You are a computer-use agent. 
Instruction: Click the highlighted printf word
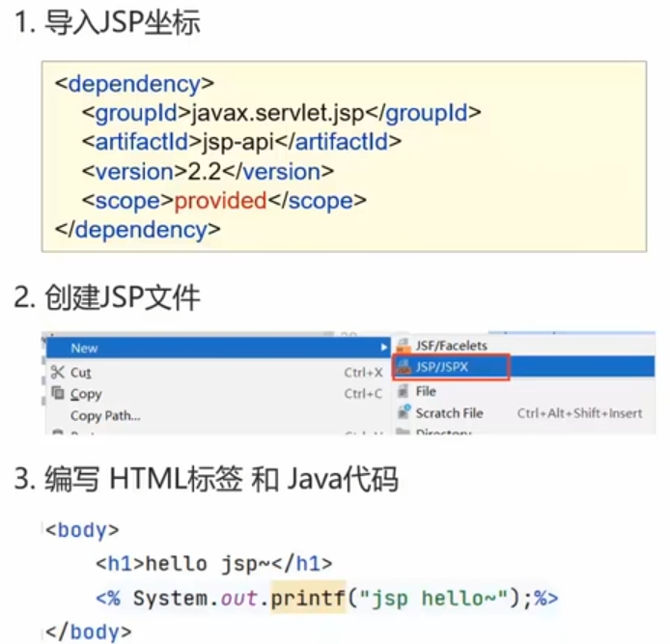308,598
